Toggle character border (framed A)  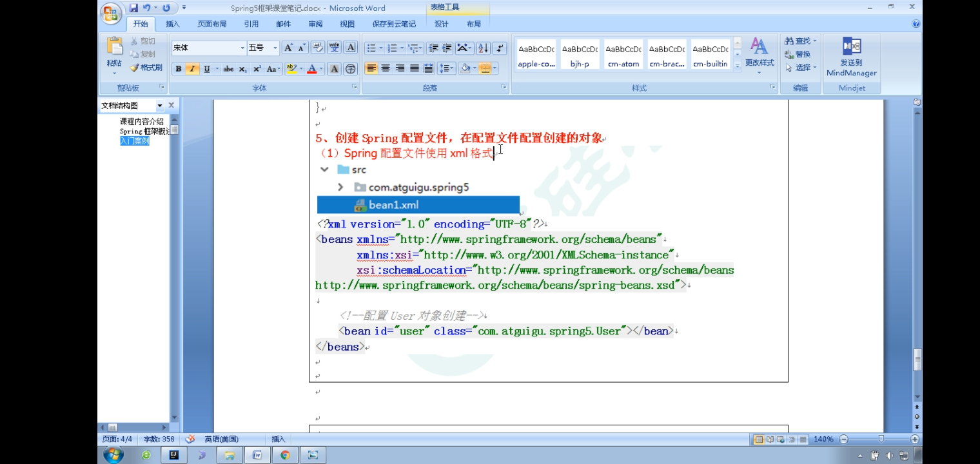(x=351, y=48)
